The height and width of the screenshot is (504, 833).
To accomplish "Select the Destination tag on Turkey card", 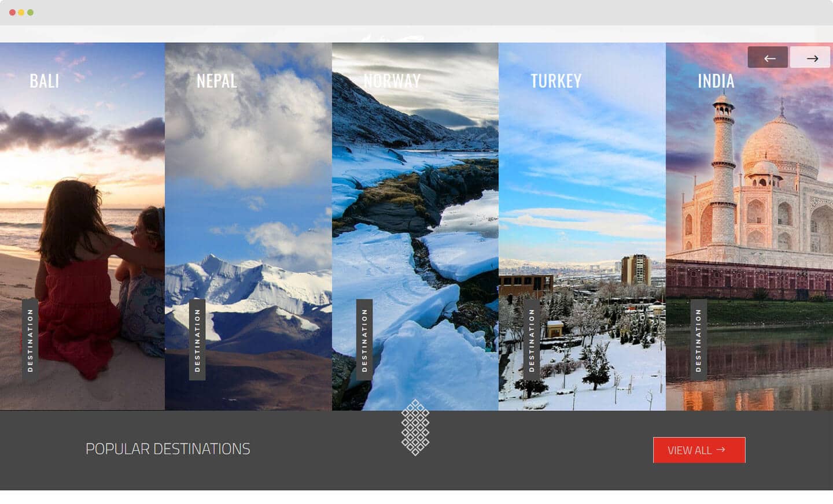I will [x=532, y=340].
